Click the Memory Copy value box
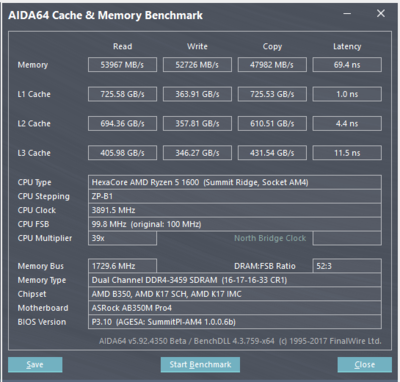 [x=272, y=65]
